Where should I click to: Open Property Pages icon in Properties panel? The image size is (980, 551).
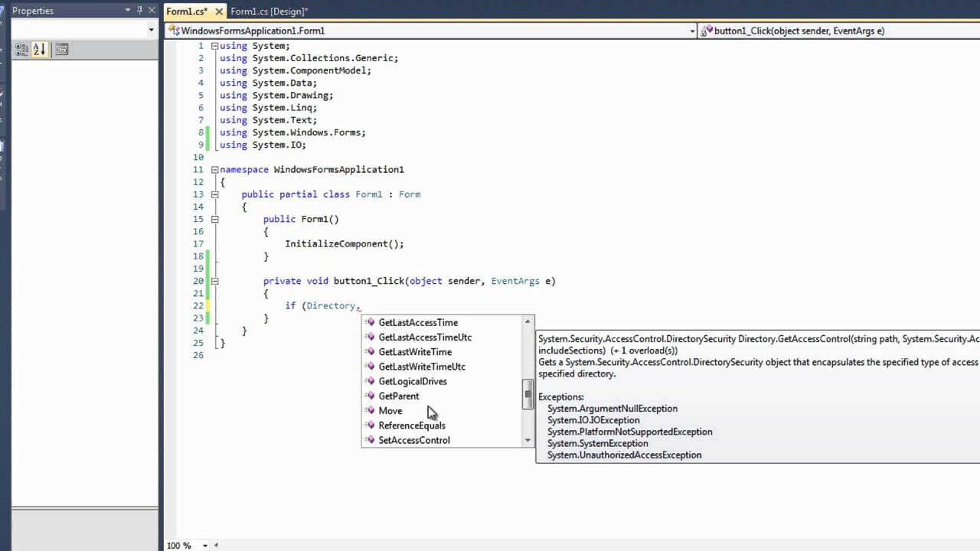click(x=62, y=49)
